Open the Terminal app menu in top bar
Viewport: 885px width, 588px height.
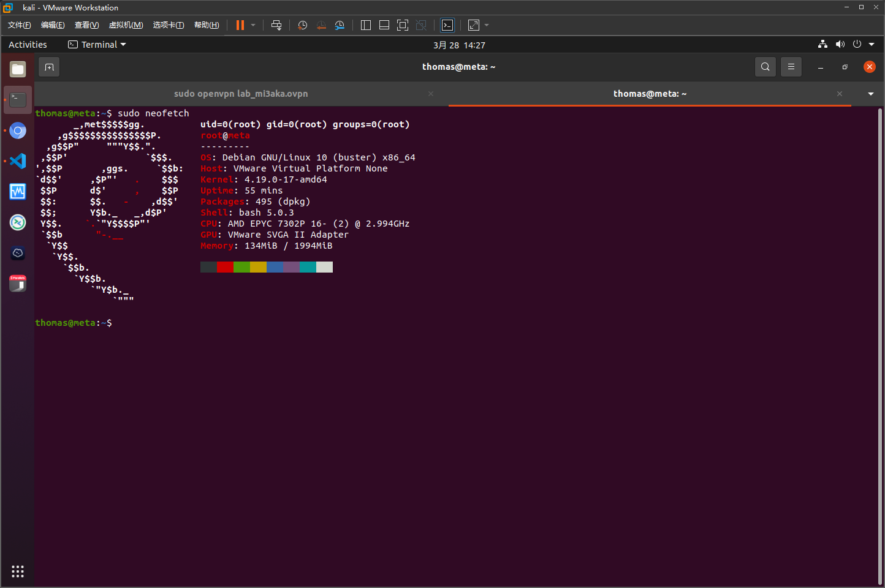(97, 45)
